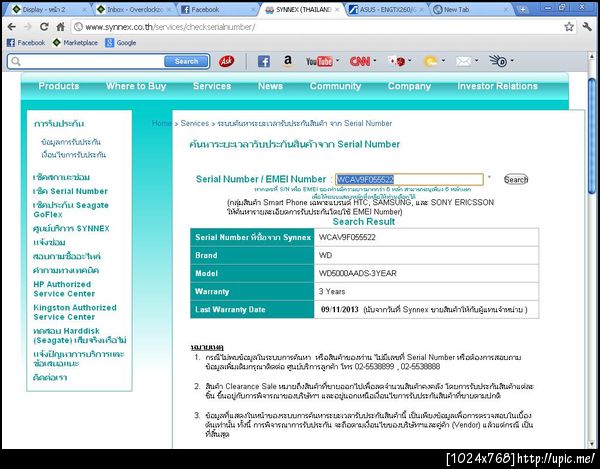Open Marketplace bookmark
Image resolution: width=600 pixels, height=469 pixels.
[x=75, y=43]
